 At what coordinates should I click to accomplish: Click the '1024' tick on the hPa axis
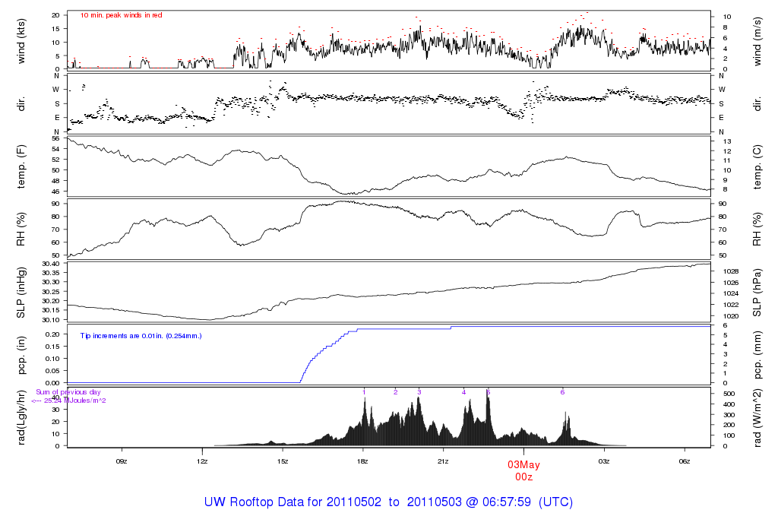(731, 294)
